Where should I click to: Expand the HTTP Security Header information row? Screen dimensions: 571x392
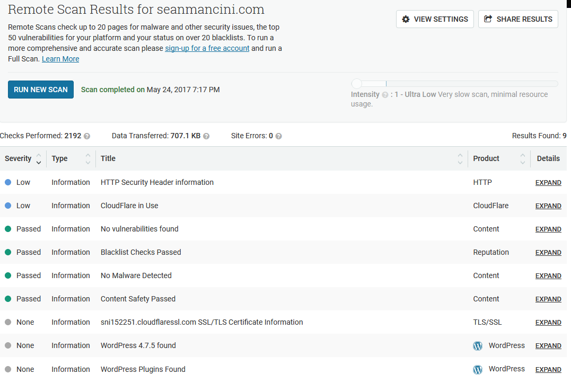coord(548,182)
